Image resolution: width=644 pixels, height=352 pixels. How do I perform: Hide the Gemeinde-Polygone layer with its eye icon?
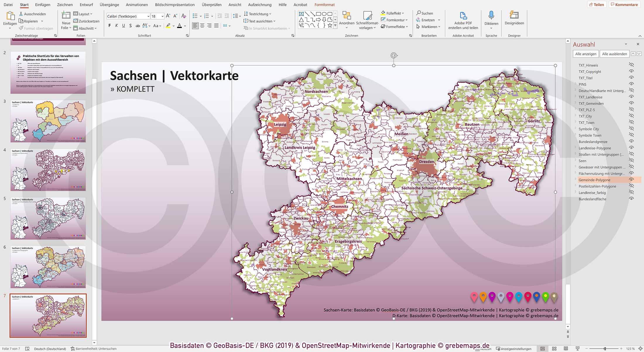(631, 180)
